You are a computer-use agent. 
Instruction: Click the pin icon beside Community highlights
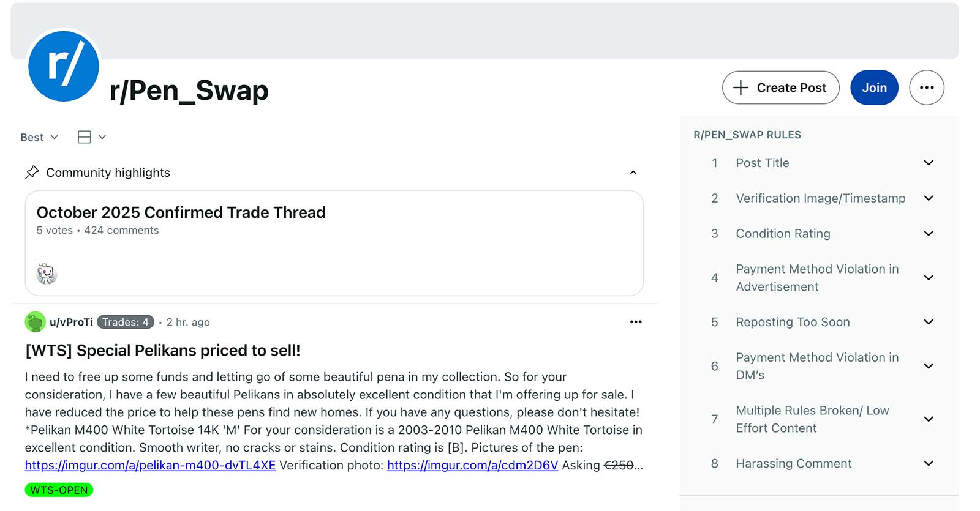32,173
